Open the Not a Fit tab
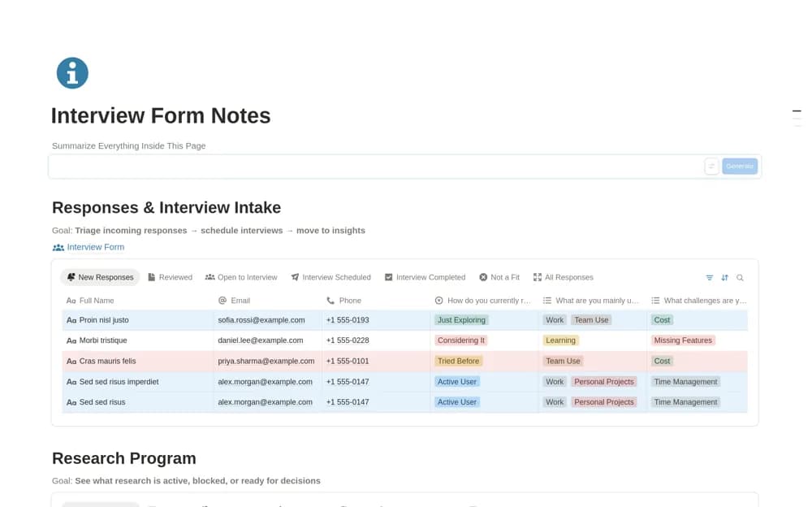The height and width of the screenshot is (507, 812). [x=499, y=277]
